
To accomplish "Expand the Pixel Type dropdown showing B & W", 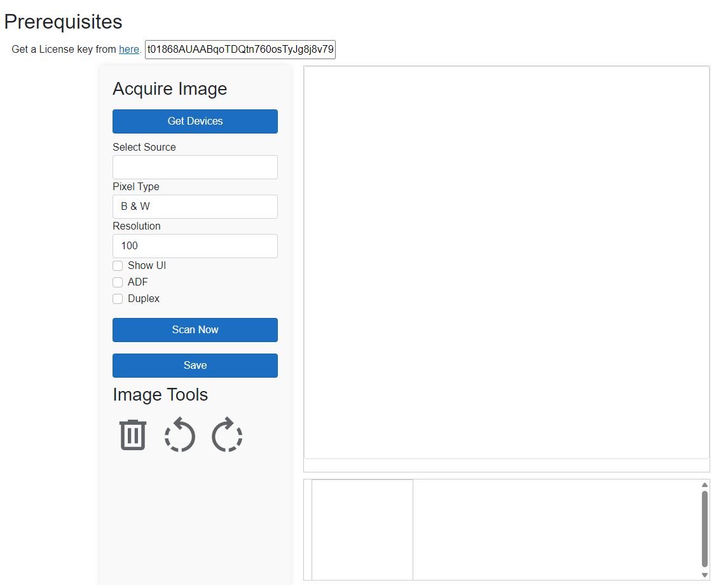I will [195, 207].
